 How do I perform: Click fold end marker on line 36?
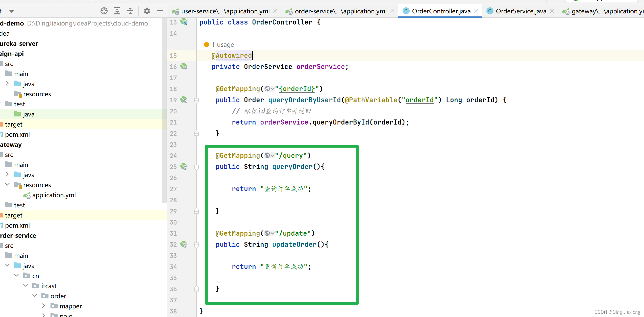196,289
